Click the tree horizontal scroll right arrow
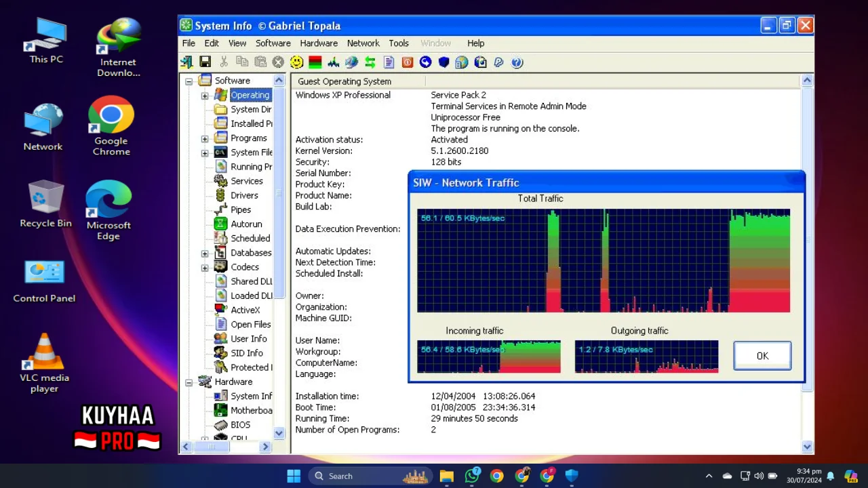This screenshot has height=488, width=868. click(x=266, y=447)
